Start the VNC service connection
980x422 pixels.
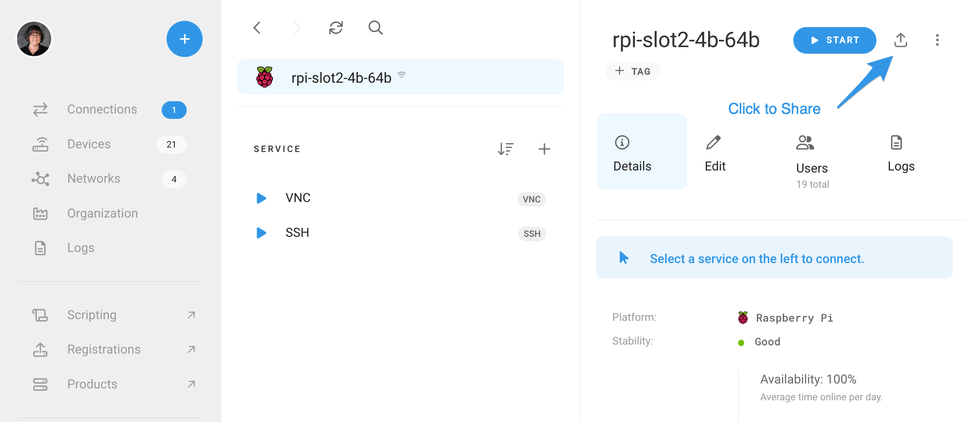pos(261,198)
